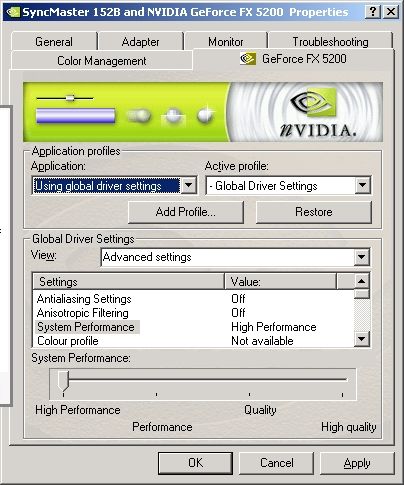Select the Monitor tab
404x485 pixels.
coord(226,42)
